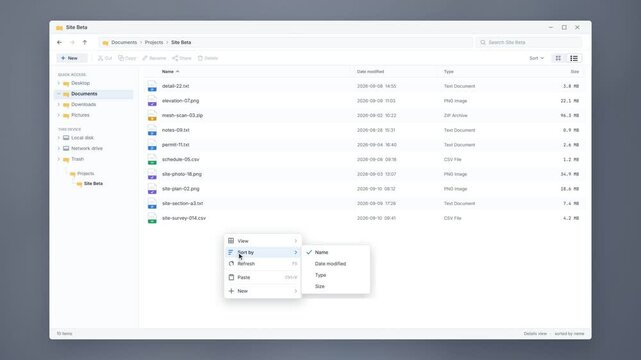Open the View context menu entry
Image resolution: width=641 pixels, height=360 pixels.
[262, 241]
